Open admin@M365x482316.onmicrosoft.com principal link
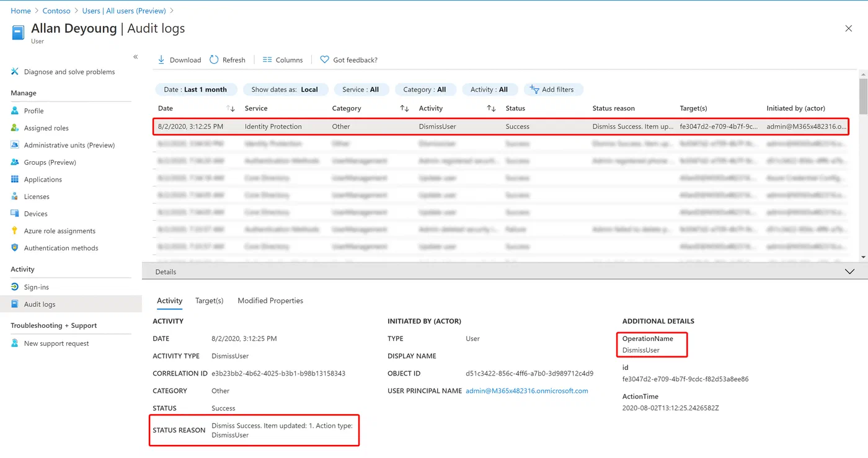This screenshot has width=868, height=458. tap(527, 391)
